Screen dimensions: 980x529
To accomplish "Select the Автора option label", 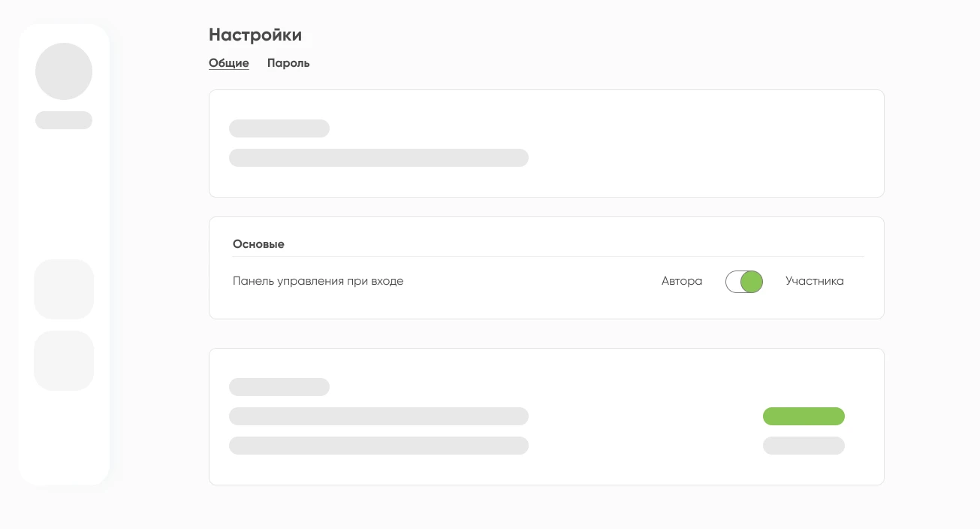I will pyautogui.click(x=682, y=281).
